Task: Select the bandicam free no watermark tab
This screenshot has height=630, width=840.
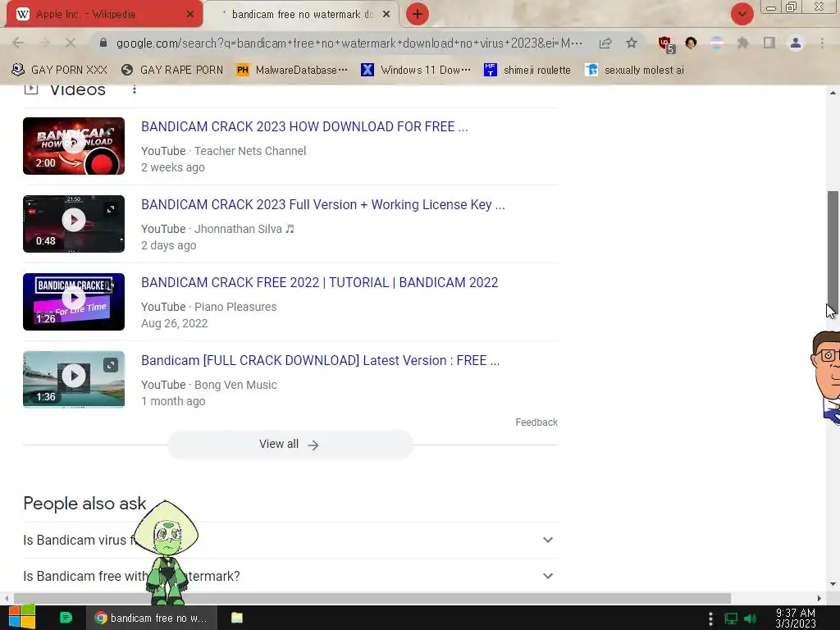Action: tap(301, 14)
